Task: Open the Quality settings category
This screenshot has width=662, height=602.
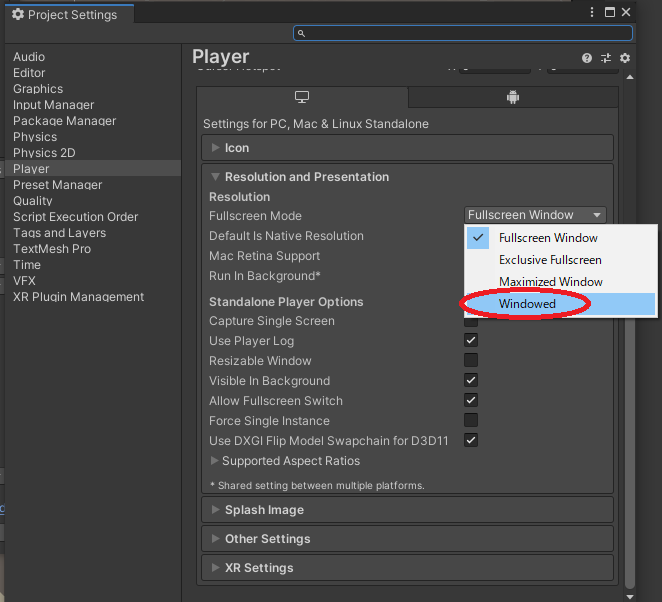Action: [x=33, y=201]
